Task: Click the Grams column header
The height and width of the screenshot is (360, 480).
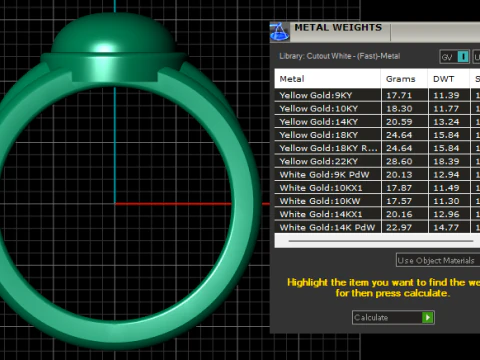Action: point(404,79)
